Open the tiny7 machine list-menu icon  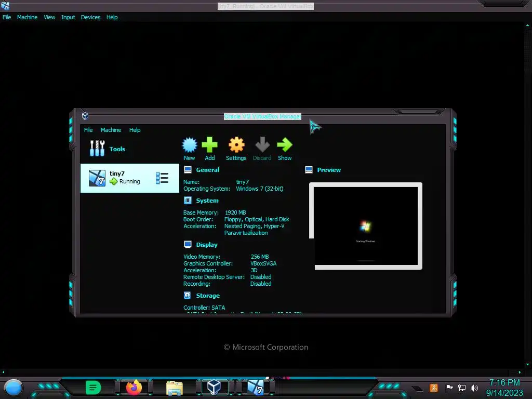click(x=162, y=178)
